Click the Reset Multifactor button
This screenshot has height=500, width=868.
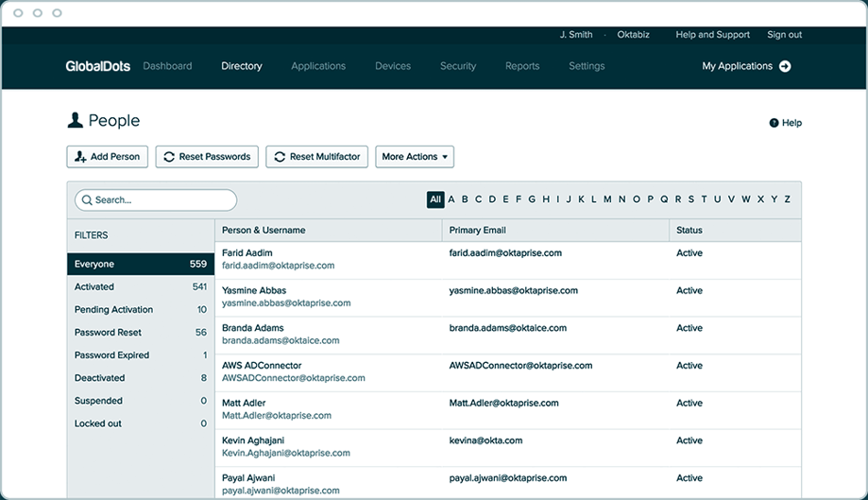(x=317, y=157)
